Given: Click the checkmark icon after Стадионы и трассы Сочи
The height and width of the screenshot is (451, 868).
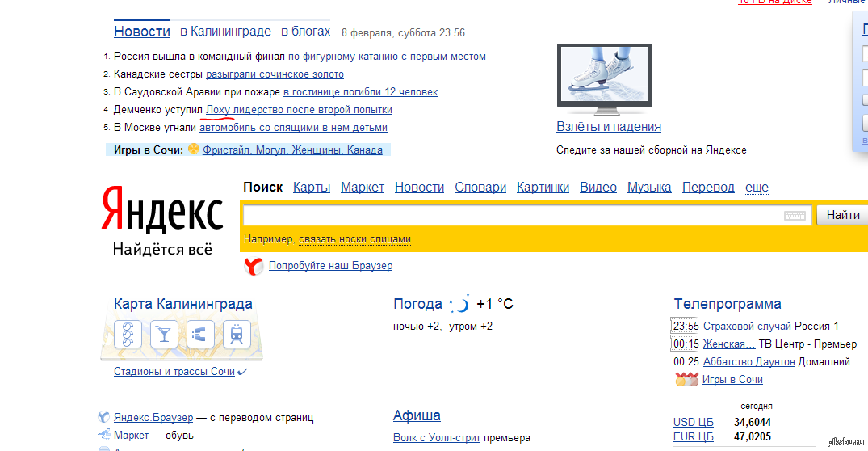Looking at the screenshot, I should click(242, 373).
